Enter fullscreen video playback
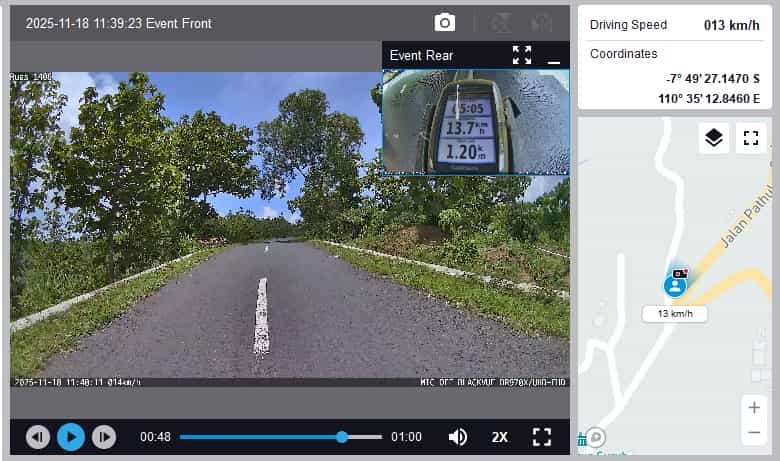Image resolution: width=780 pixels, height=461 pixels. coord(541,437)
